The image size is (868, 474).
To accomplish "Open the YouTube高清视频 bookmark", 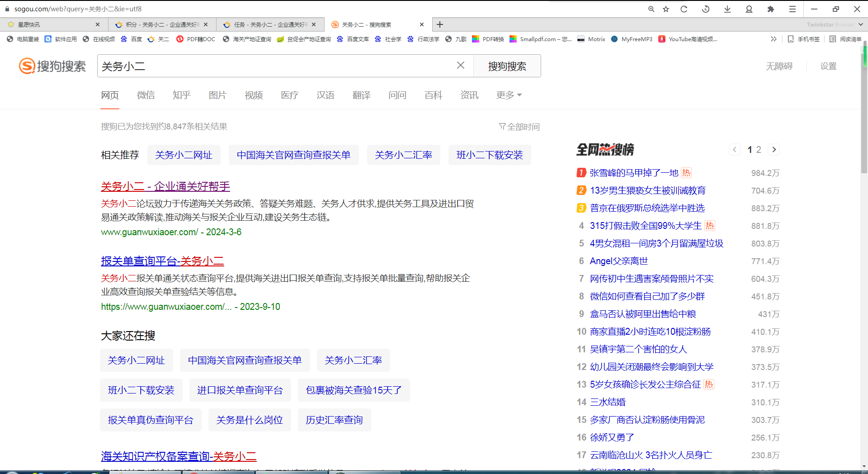I will [688, 39].
